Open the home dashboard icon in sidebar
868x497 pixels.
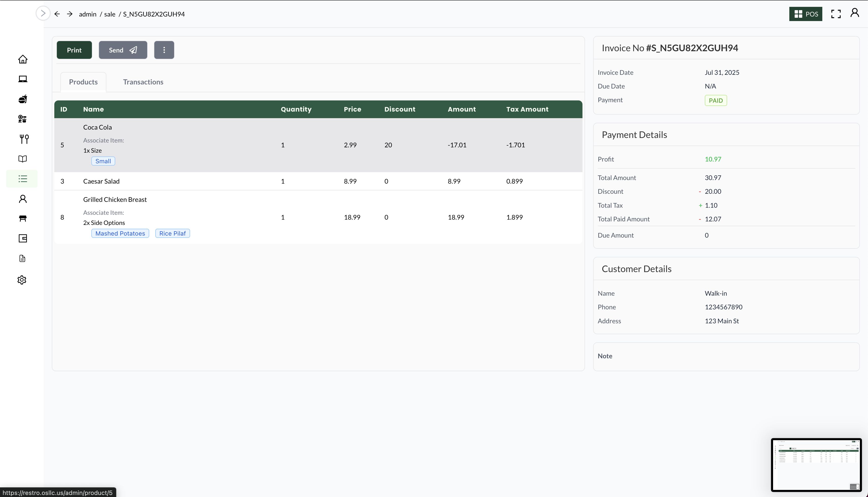(23, 59)
